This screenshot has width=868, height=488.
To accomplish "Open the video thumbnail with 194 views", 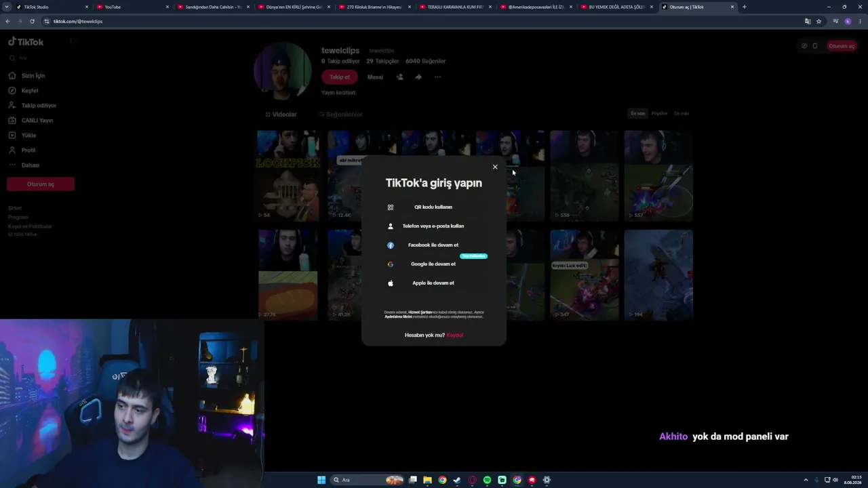I will point(658,275).
